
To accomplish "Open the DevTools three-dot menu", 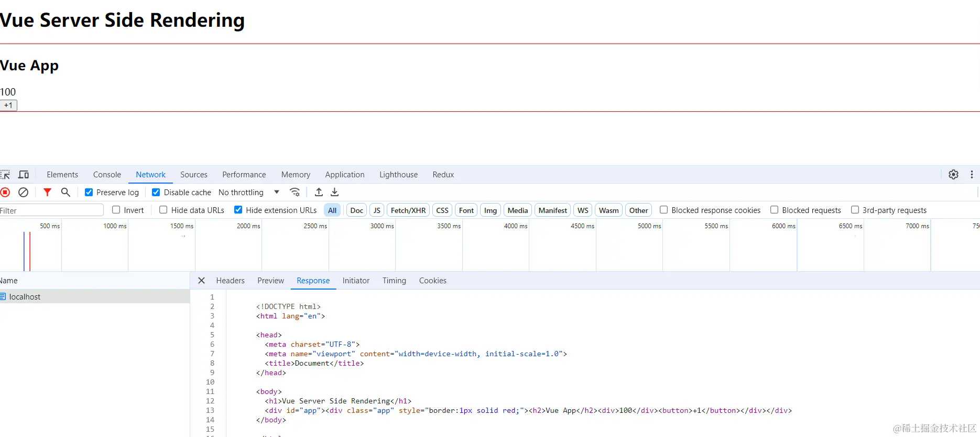I will [972, 175].
